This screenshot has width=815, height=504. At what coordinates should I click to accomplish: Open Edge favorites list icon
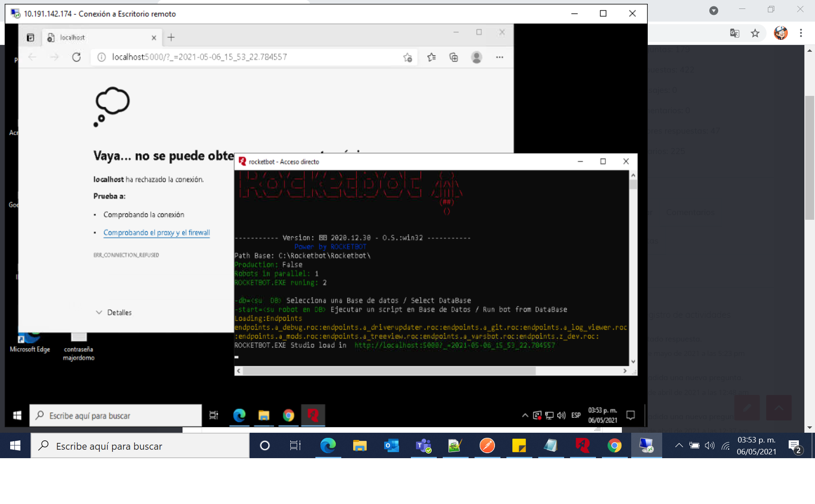click(x=432, y=57)
